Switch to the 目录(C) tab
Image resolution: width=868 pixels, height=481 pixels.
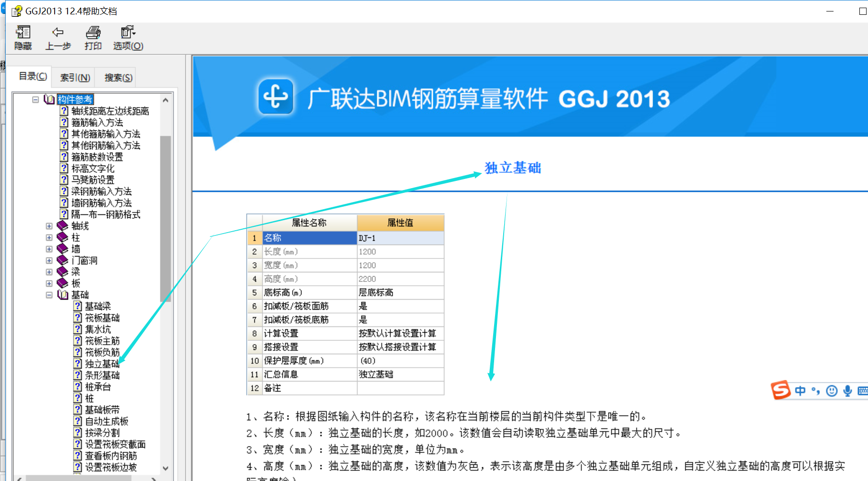pos(33,77)
